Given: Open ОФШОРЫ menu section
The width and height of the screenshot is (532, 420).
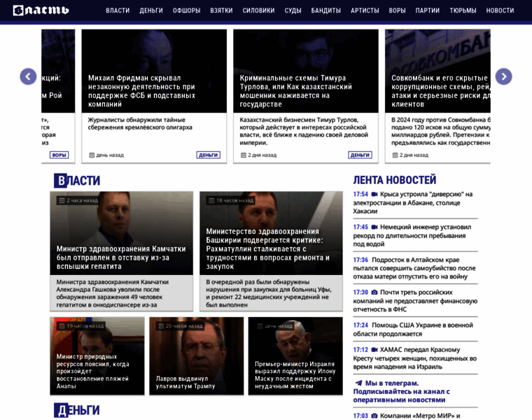Looking at the screenshot, I should [x=187, y=10].
